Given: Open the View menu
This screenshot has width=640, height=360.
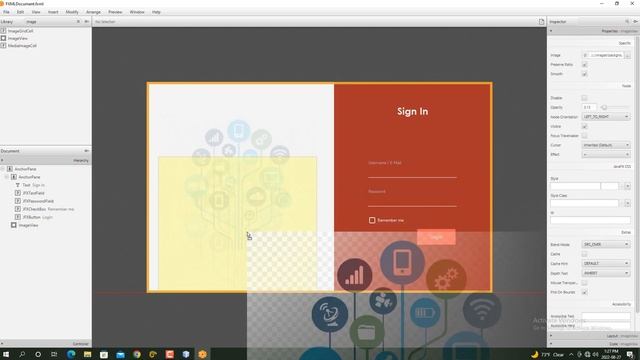Looking at the screenshot, I should pos(36,12).
